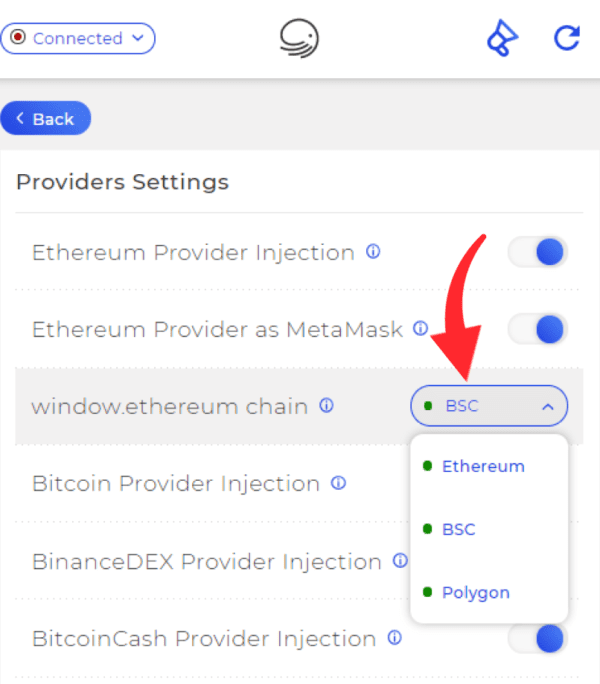Toggle Ethereum Provider Injection switch
The height and width of the screenshot is (684, 600).
coord(538,252)
